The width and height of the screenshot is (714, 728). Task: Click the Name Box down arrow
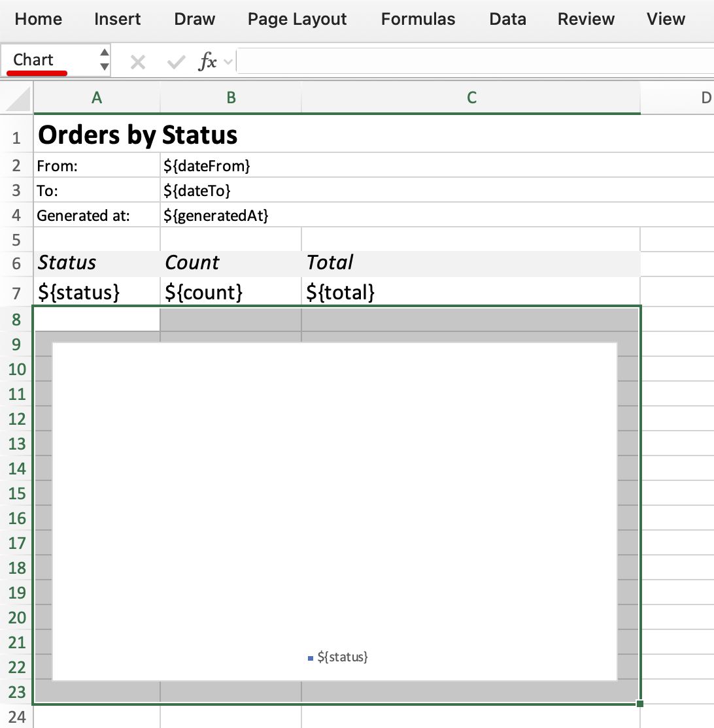click(x=105, y=67)
